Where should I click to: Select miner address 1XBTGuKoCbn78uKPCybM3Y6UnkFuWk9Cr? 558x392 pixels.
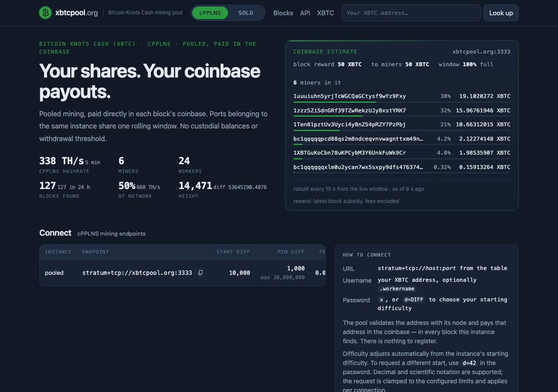point(350,153)
